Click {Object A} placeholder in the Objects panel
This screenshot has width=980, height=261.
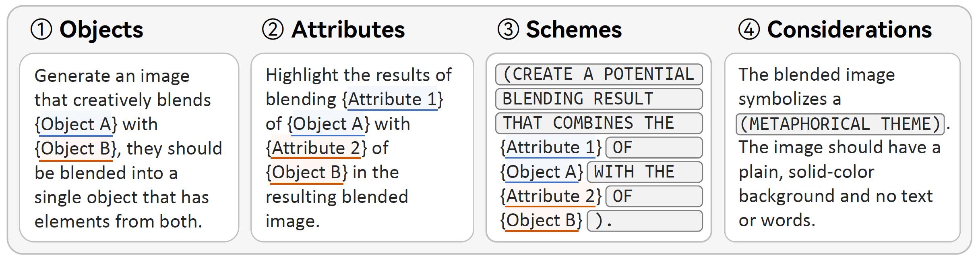[x=76, y=124]
